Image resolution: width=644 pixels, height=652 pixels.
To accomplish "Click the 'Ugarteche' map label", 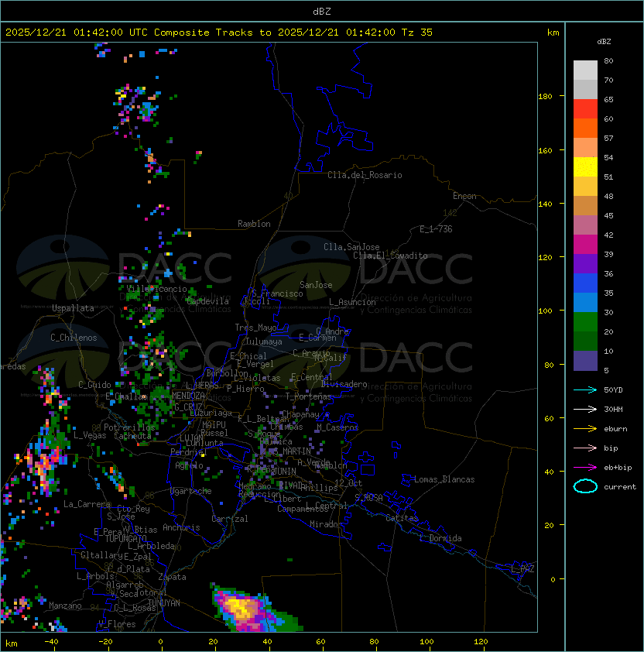I will [191, 491].
